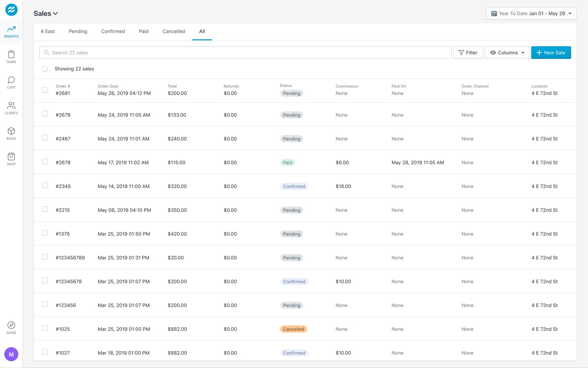Open the Shop section
The height and width of the screenshot is (368, 588).
point(11,159)
